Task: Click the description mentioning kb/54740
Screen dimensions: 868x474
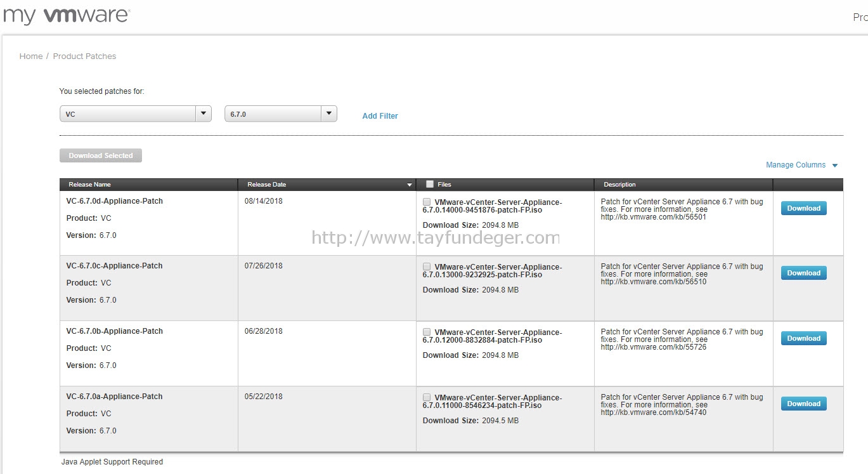Action: [x=682, y=405]
